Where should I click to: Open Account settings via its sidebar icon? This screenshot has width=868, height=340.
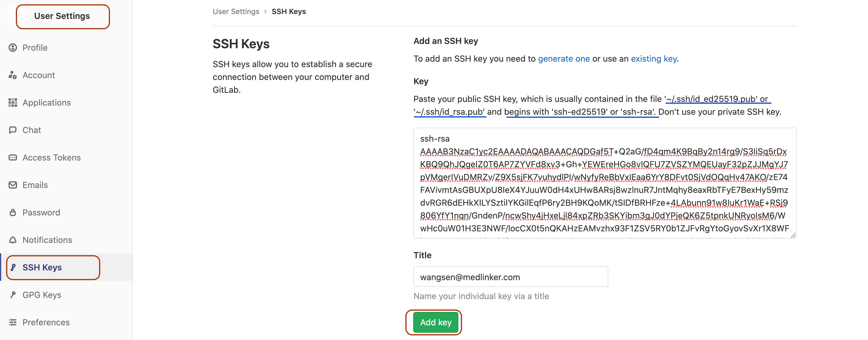click(x=13, y=75)
